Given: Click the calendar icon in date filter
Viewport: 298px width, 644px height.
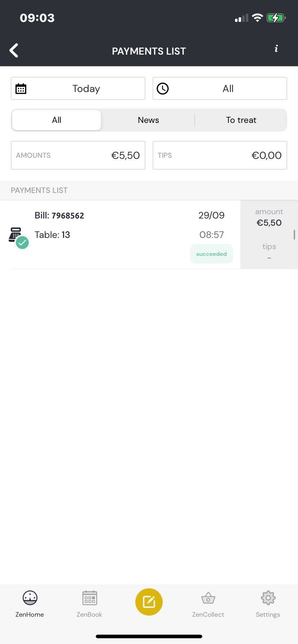Looking at the screenshot, I should tap(21, 89).
